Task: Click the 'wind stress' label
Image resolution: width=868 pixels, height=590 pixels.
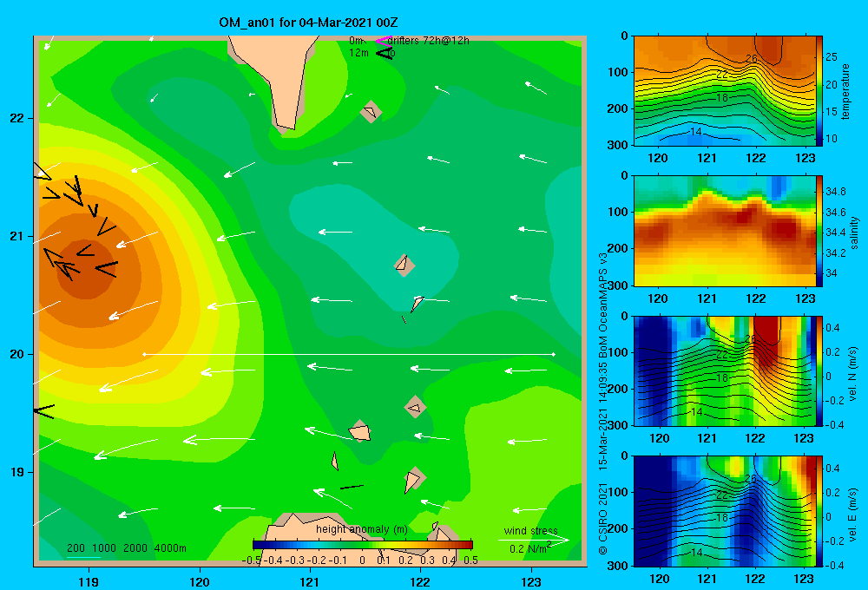Action: click(x=531, y=530)
